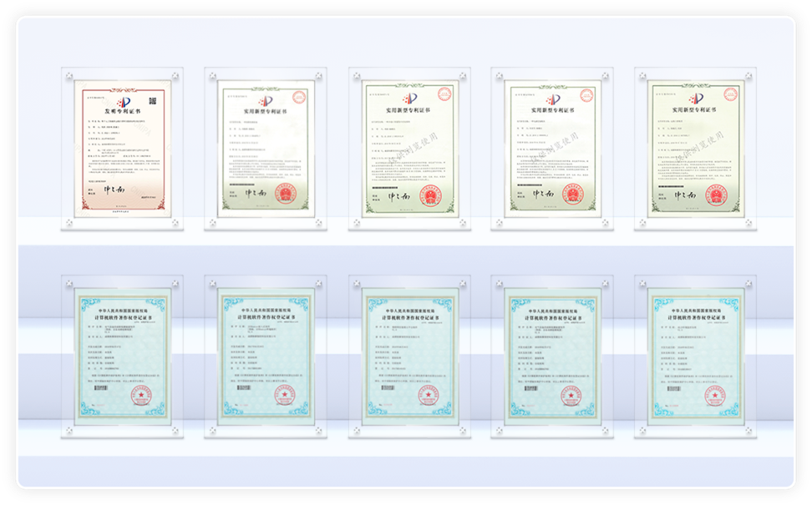Click the signature on the pink invention certificate
Viewport: 812px width, 505px height.
[x=113, y=190]
